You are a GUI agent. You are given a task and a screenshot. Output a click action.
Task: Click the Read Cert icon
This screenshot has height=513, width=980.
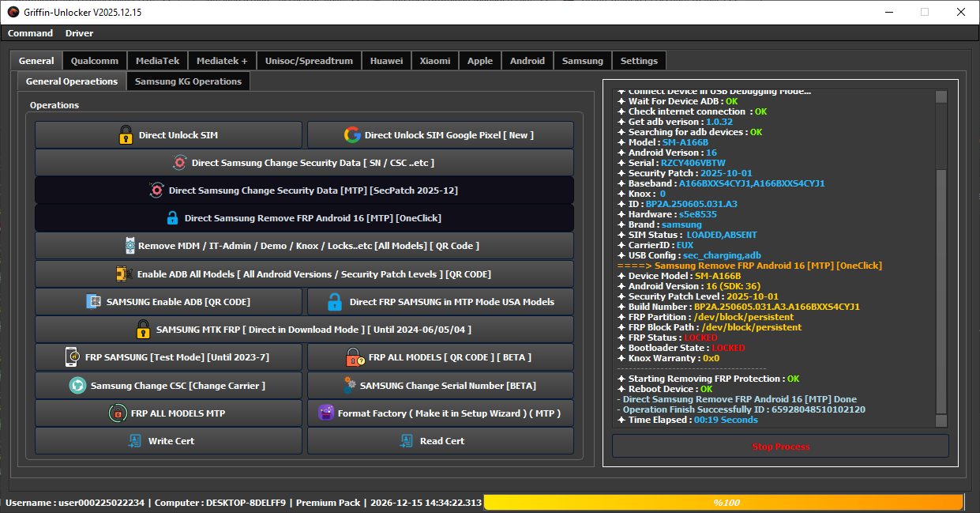(x=407, y=441)
